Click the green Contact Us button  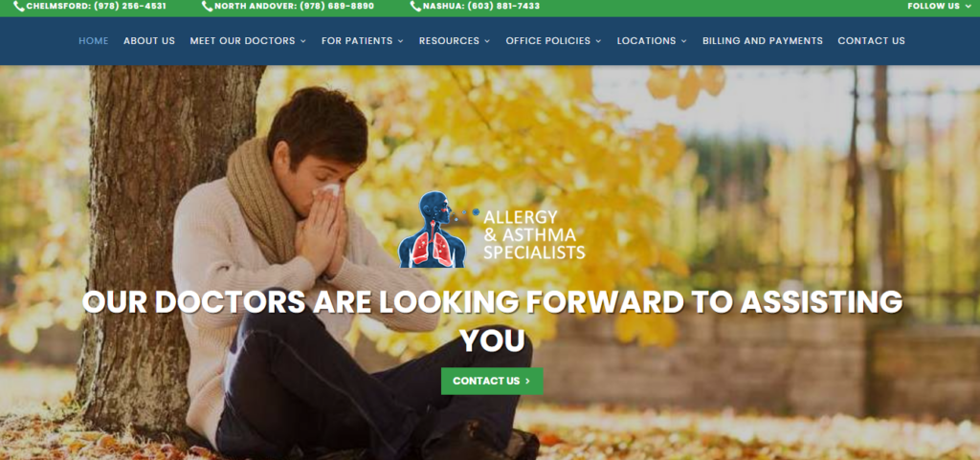pos(492,381)
